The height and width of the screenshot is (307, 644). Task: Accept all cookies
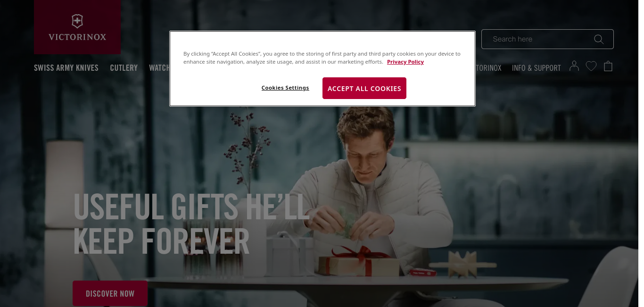tap(364, 88)
